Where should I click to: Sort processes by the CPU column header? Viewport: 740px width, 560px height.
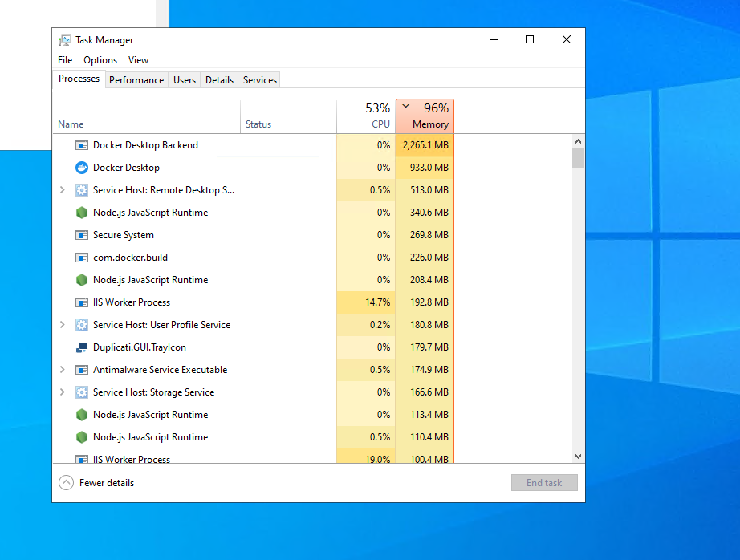tap(366, 117)
